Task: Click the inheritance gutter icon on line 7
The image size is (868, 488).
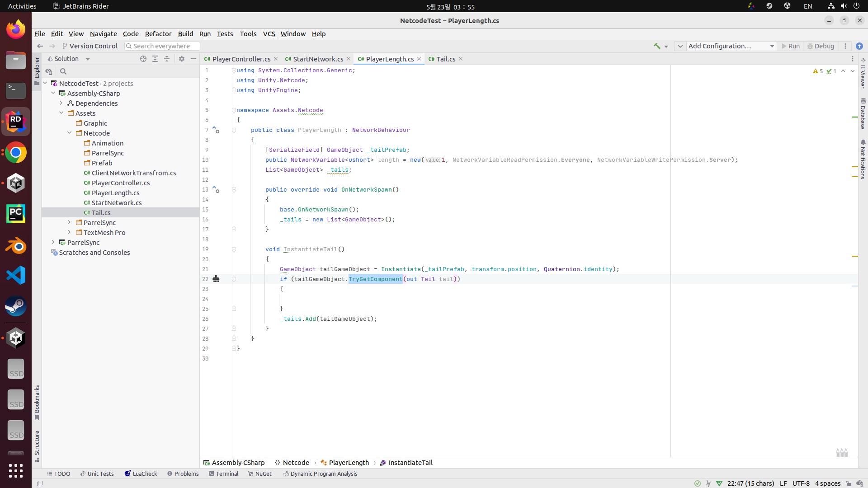Action: (x=216, y=130)
